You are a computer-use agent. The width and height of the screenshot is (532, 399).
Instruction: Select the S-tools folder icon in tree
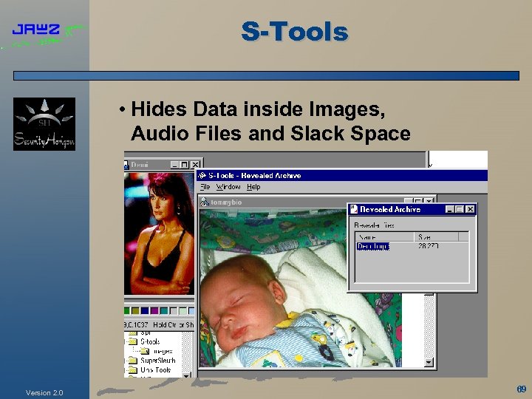[133, 341]
